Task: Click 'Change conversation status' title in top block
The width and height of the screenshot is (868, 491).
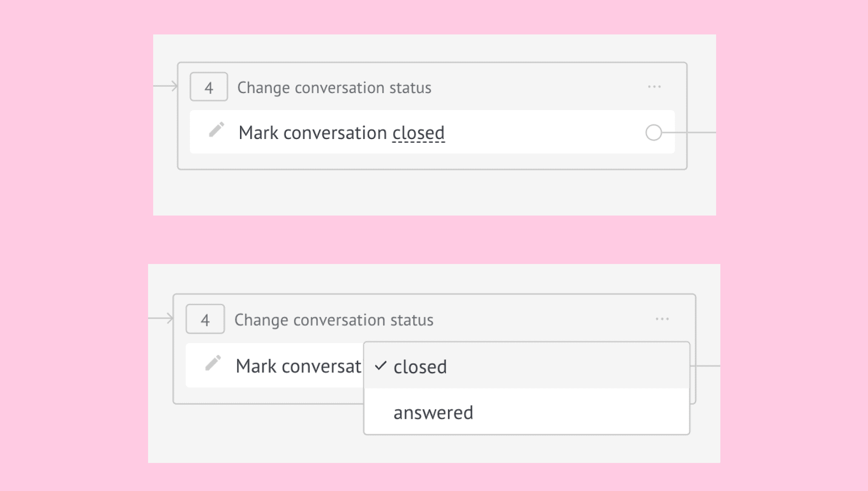Action: click(334, 88)
